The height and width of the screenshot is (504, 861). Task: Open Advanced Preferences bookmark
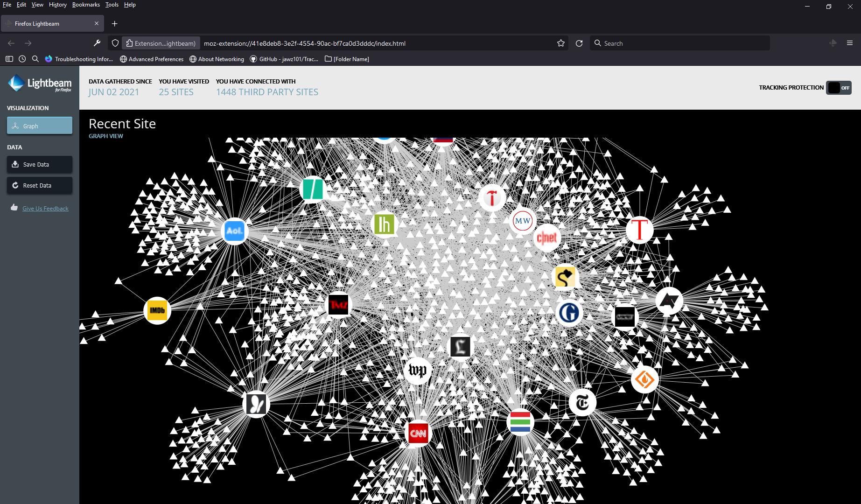[x=152, y=59]
